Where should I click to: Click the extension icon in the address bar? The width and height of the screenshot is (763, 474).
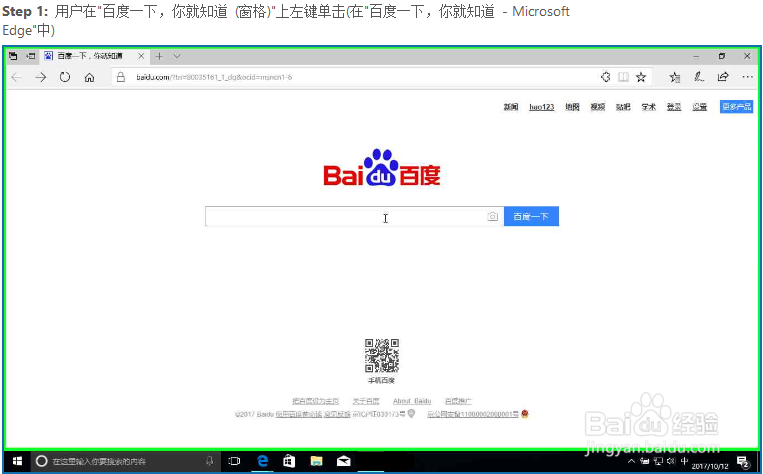(605, 77)
